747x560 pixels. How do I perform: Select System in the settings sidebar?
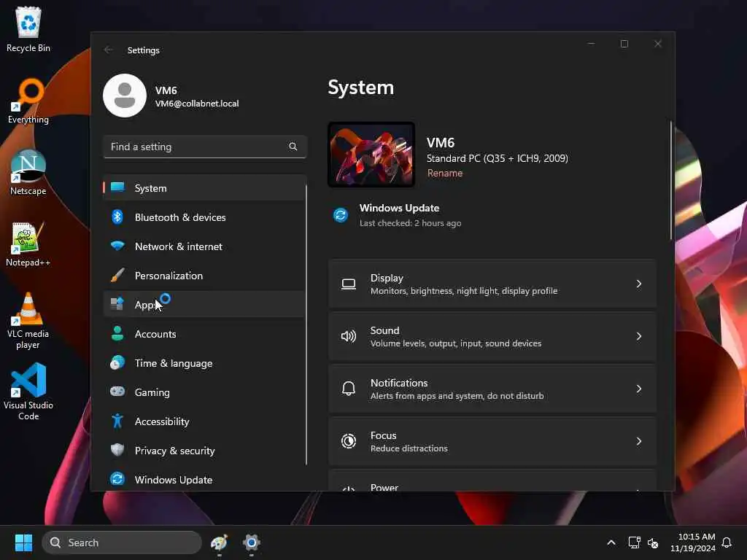click(x=204, y=187)
